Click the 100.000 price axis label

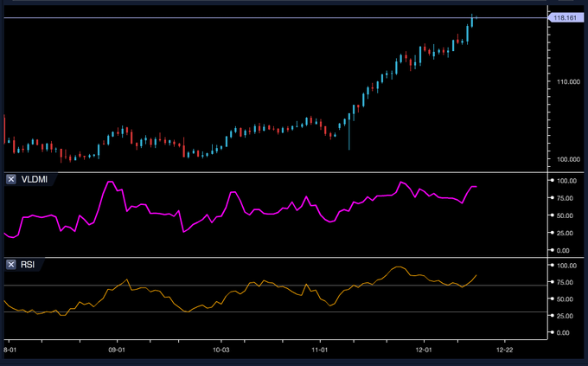click(568, 159)
